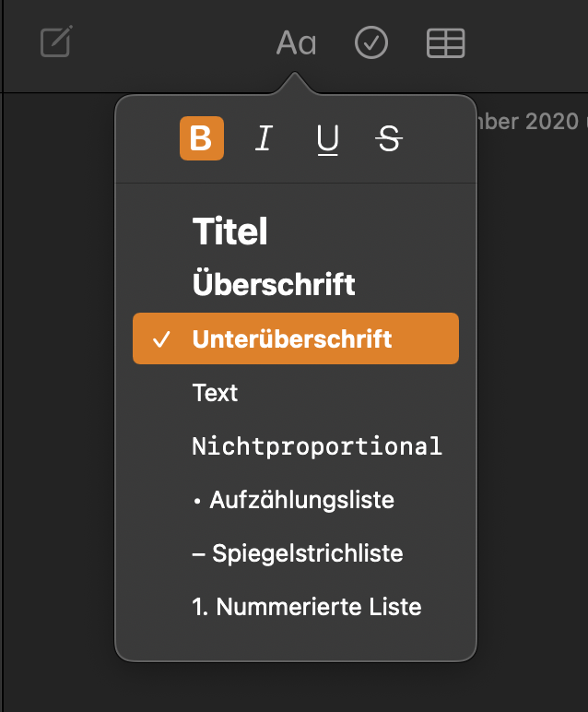
Task: Select the Aufzählungsliste bulleted list option
Action: click(x=293, y=500)
